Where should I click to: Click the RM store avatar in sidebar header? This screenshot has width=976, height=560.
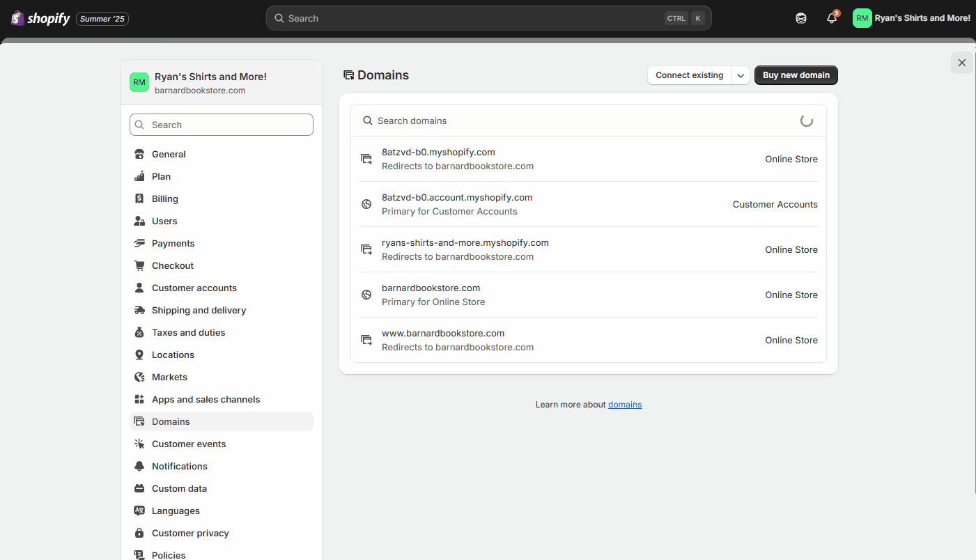(139, 82)
